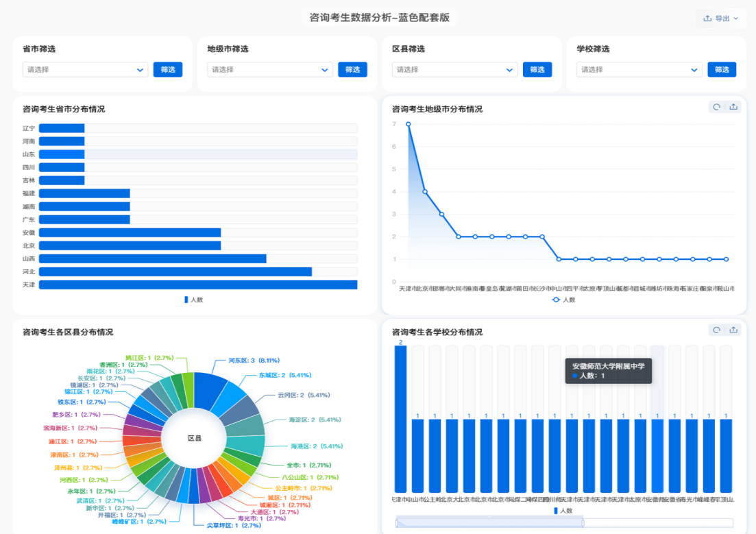Click 筛选 button under 省市筛选
The height and width of the screenshot is (534, 756).
(x=168, y=70)
